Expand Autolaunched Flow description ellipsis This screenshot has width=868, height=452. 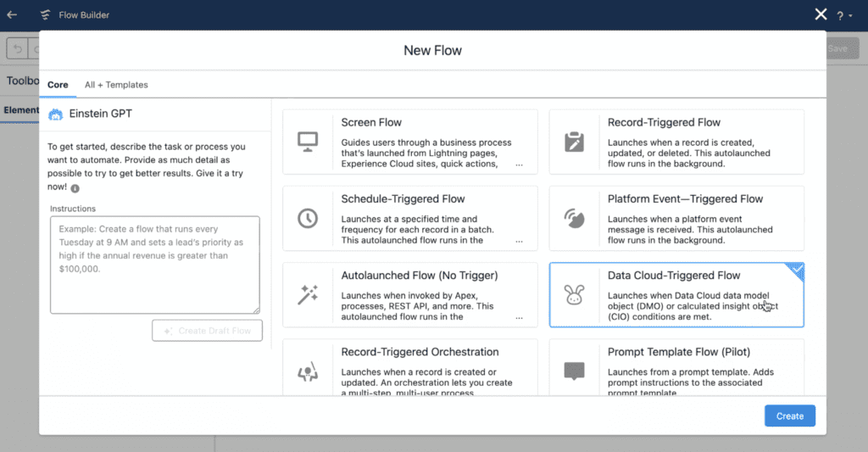tap(519, 317)
